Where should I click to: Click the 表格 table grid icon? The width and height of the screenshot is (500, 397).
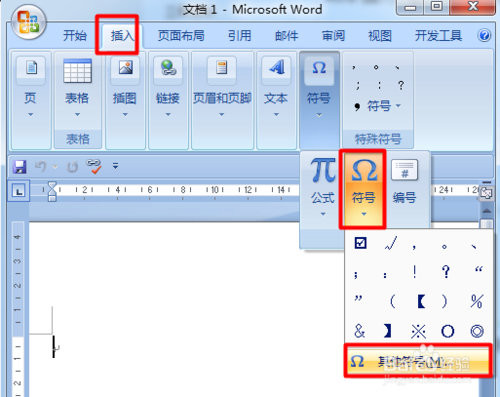(77, 71)
